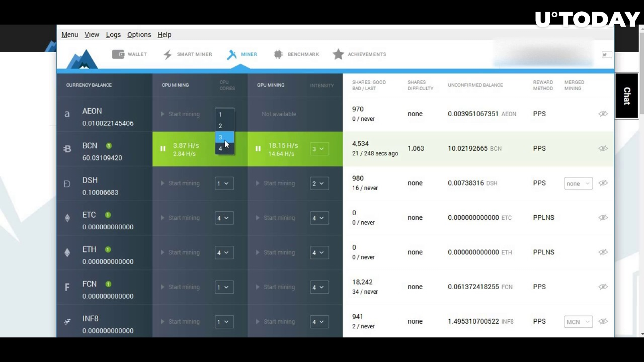Open ETH GPU intensity dropdown
Image resolution: width=644 pixels, height=362 pixels.
pyautogui.click(x=319, y=253)
